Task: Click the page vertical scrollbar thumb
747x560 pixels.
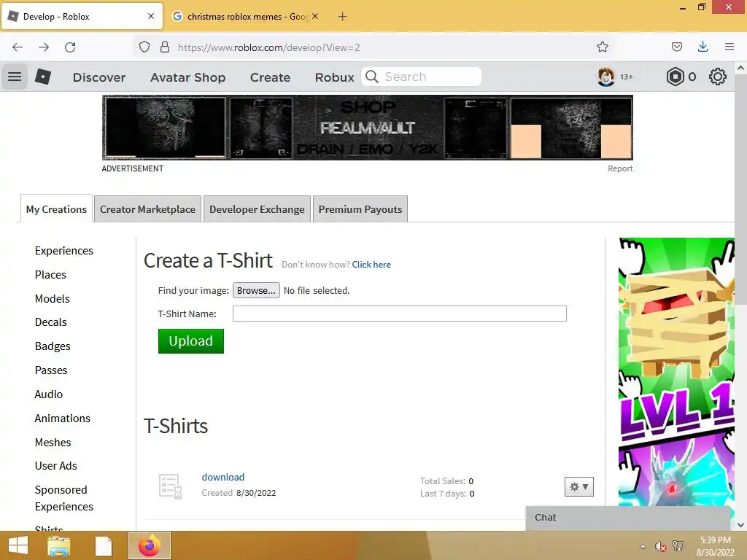Action: click(740, 190)
